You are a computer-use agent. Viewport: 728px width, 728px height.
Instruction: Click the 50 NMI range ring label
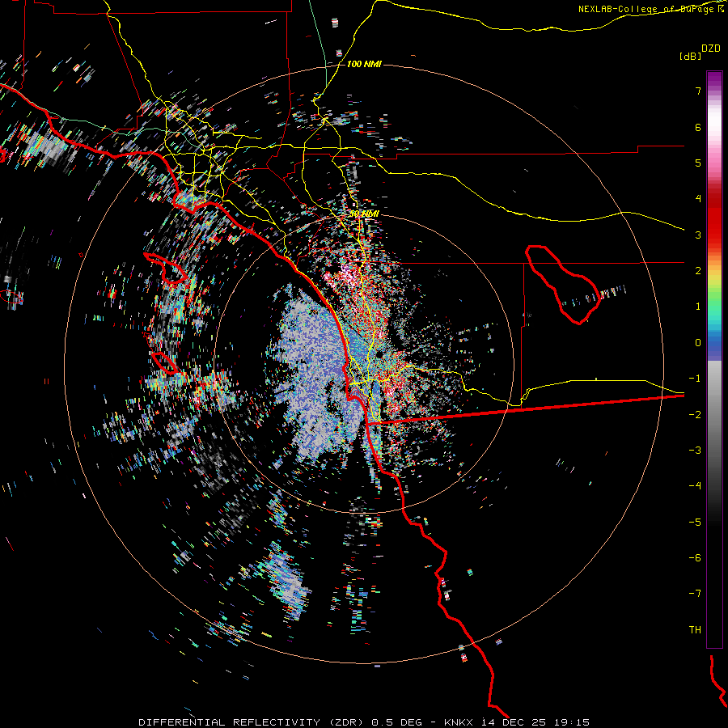[x=364, y=214]
